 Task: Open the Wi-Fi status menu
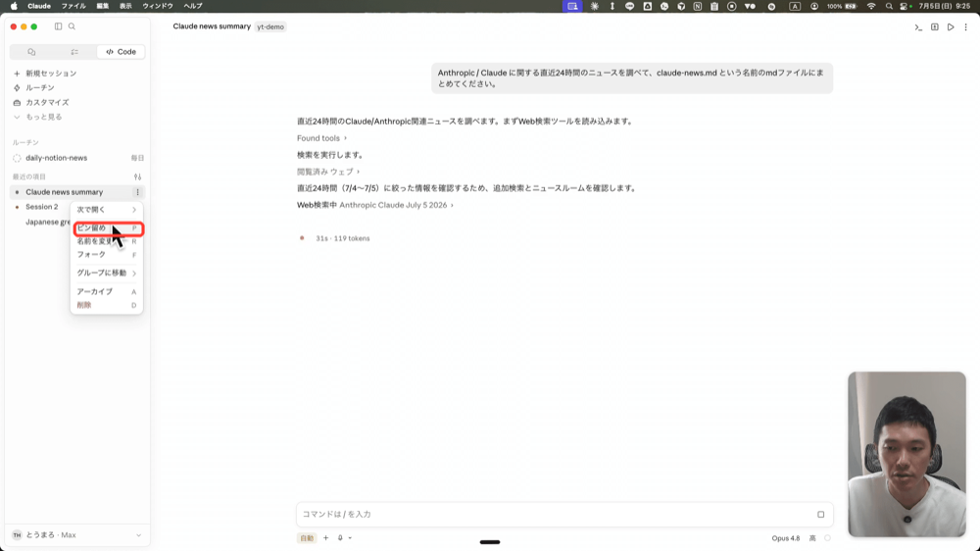[x=871, y=6]
